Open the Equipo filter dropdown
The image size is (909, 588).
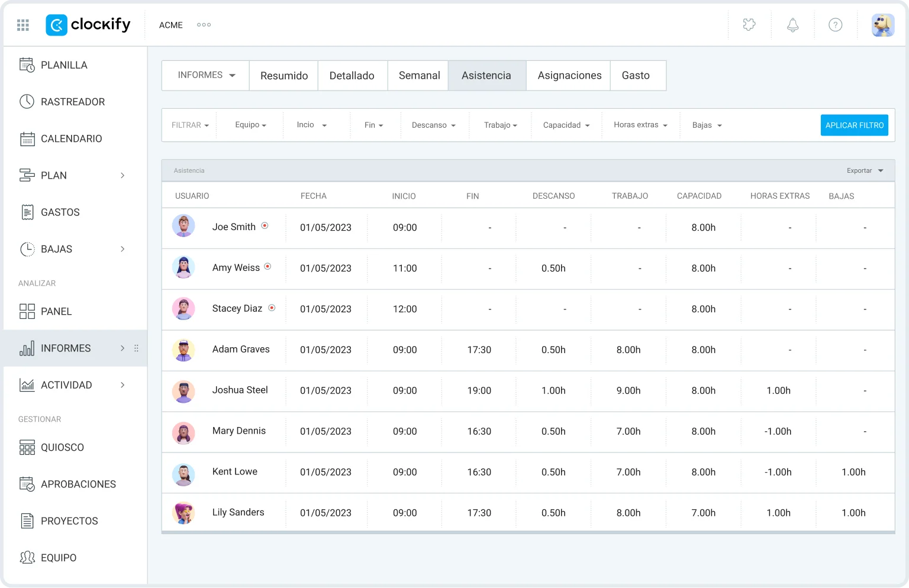250,125
